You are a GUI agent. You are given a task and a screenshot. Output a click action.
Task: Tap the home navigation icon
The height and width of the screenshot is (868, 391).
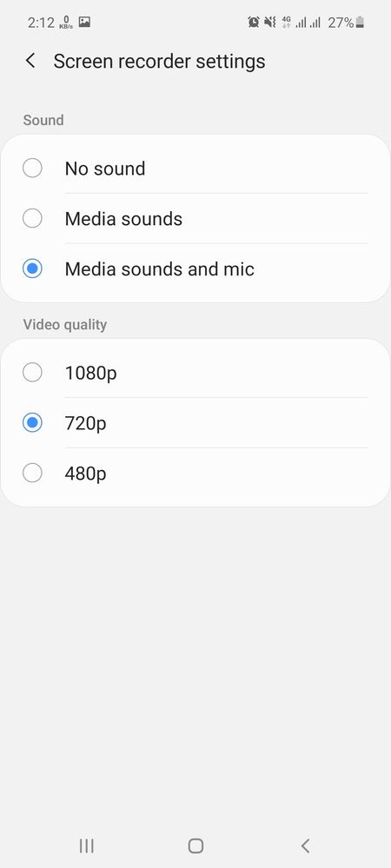pyautogui.click(x=195, y=845)
